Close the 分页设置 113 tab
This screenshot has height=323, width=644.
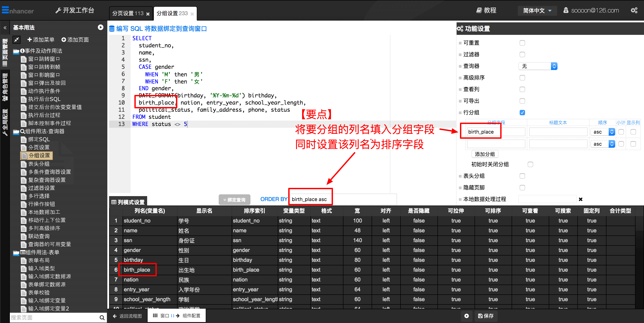[x=148, y=14]
